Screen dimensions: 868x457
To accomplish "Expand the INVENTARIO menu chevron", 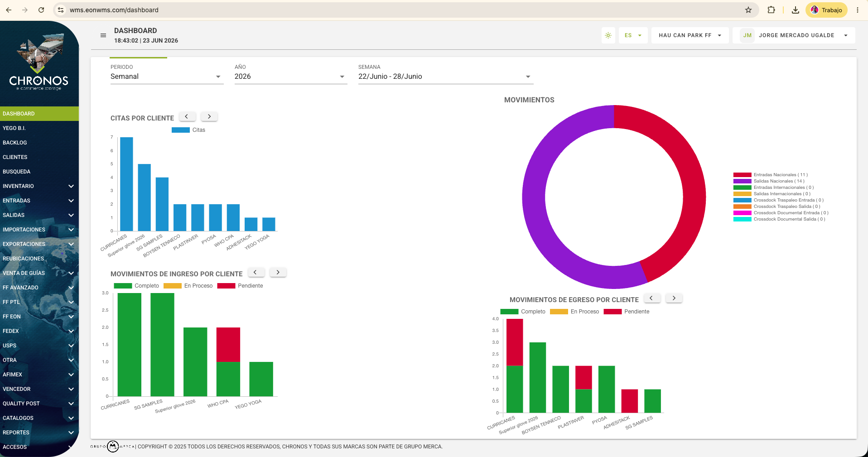I will (71, 186).
